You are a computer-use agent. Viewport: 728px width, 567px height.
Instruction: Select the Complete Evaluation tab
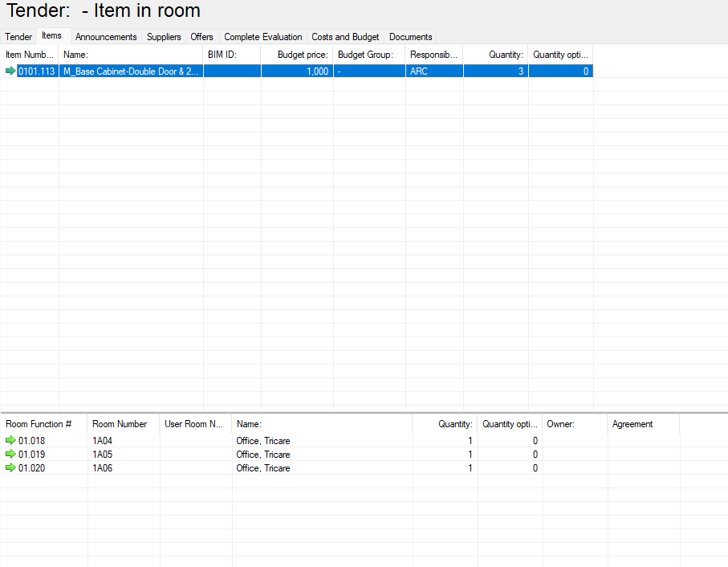(x=262, y=37)
